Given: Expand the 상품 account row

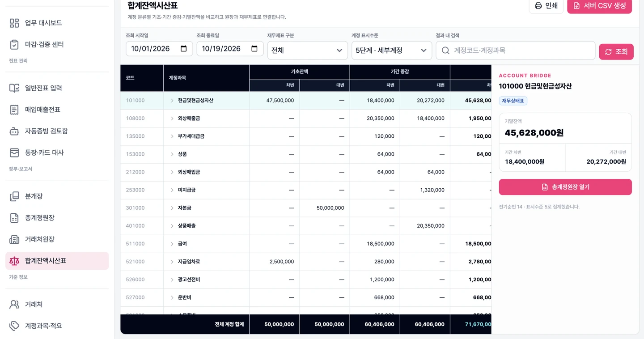Looking at the screenshot, I should [172, 154].
